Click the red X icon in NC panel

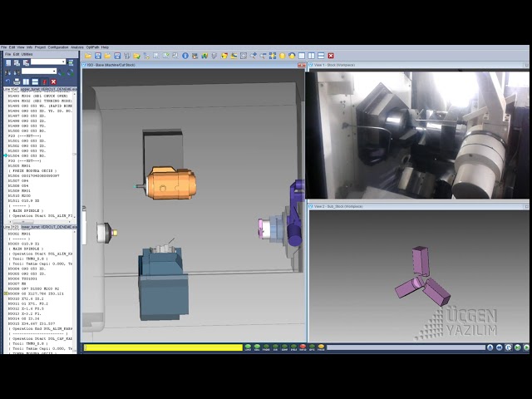click(x=53, y=81)
